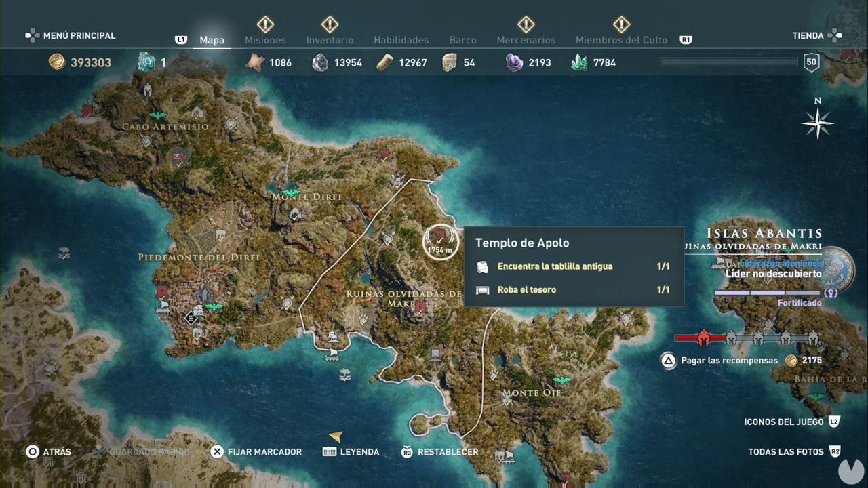Click the Fortificado status label
Viewport: 868px width, 488px height.
pyautogui.click(x=800, y=303)
